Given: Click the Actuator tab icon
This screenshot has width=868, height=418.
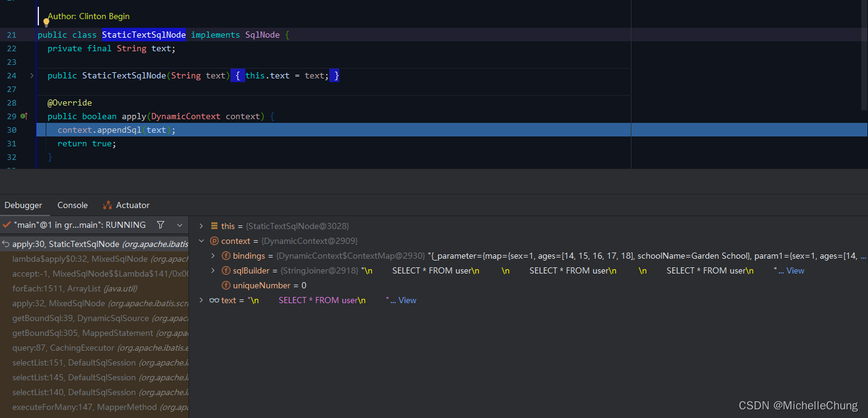Looking at the screenshot, I should (107, 205).
